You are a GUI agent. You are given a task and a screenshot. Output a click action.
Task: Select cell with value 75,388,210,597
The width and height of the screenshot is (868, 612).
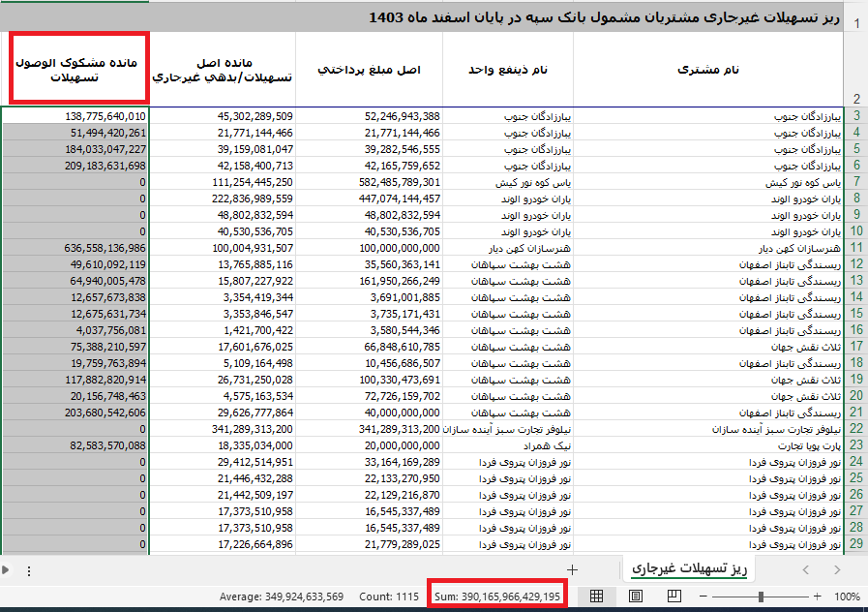75,347
